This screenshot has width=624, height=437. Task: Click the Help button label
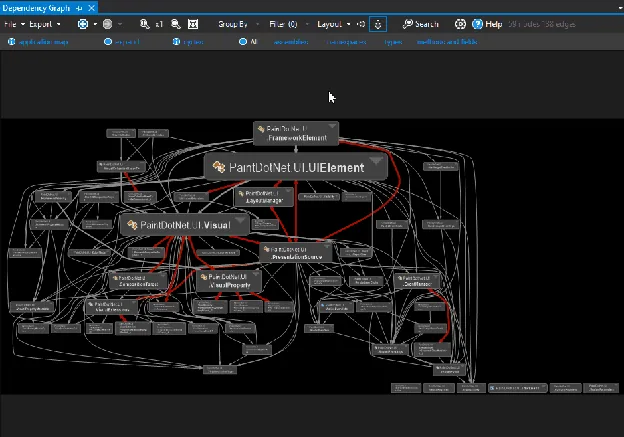coord(493,24)
